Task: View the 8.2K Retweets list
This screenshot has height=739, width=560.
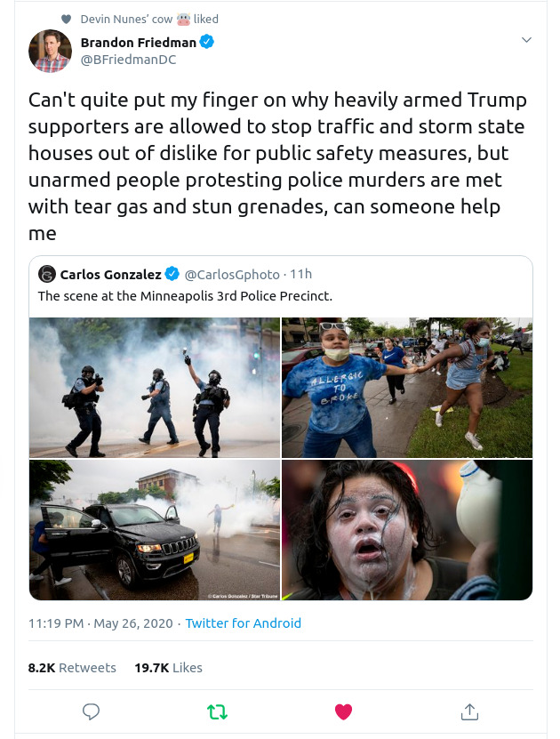Action: (x=72, y=667)
